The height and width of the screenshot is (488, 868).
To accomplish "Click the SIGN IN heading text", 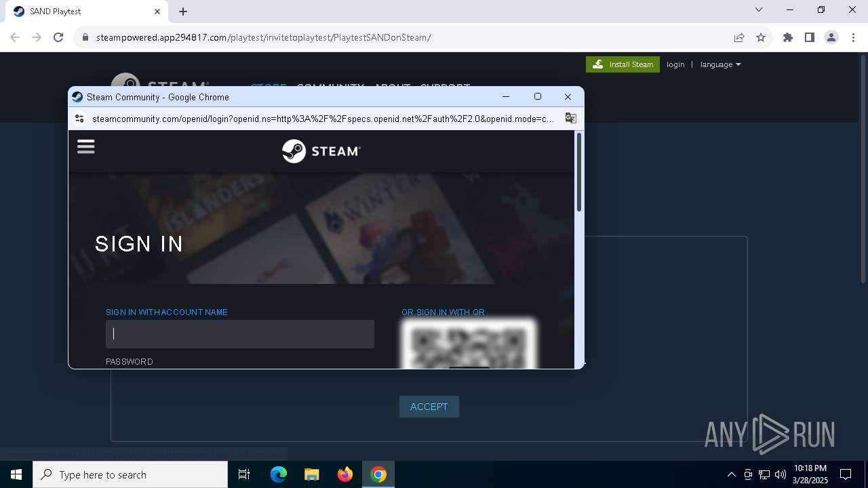I will tap(139, 244).
